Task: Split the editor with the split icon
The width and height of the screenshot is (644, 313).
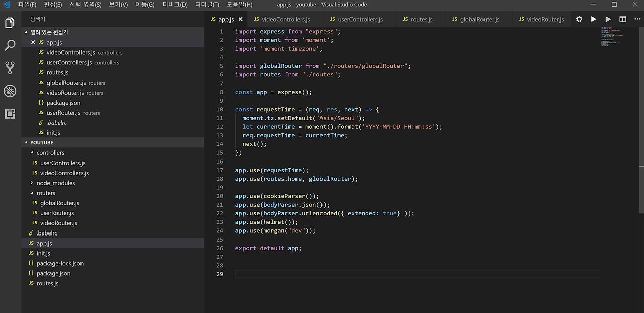Action: [623, 19]
